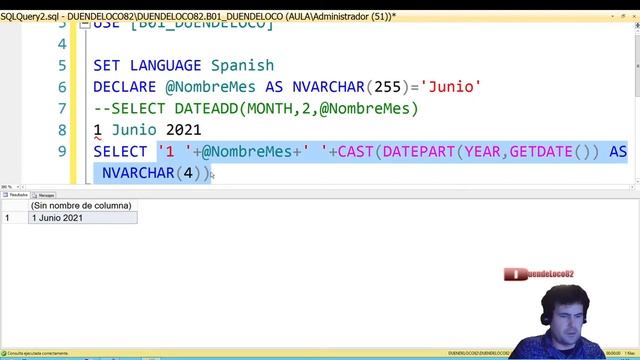Click the text '1 Junio 2021' on line 8

click(147, 130)
